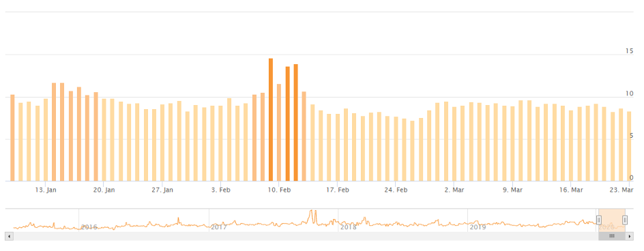The image size is (644, 251).
Task: Select the bar above the 16. Mar tick
Action: pos(571,145)
